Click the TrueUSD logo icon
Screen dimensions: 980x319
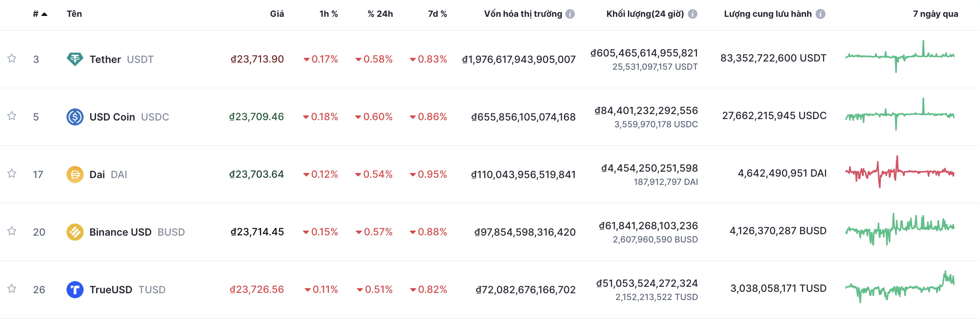coord(75,290)
